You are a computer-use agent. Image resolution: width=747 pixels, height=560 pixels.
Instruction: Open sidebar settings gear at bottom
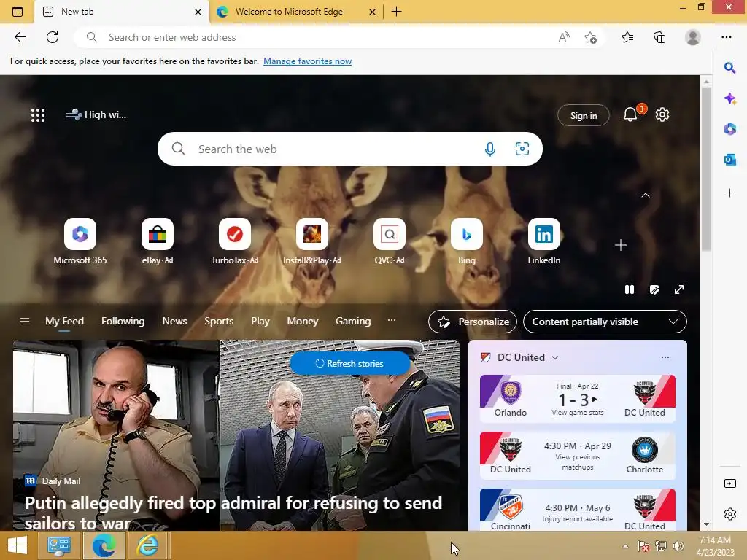(x=729, y=514)
